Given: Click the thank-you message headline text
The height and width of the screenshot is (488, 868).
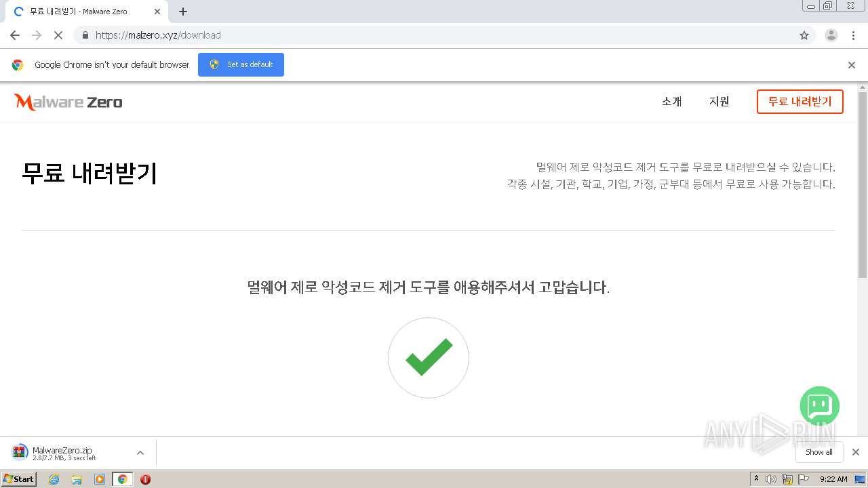Looking at the screenshot, I should 429,287.
